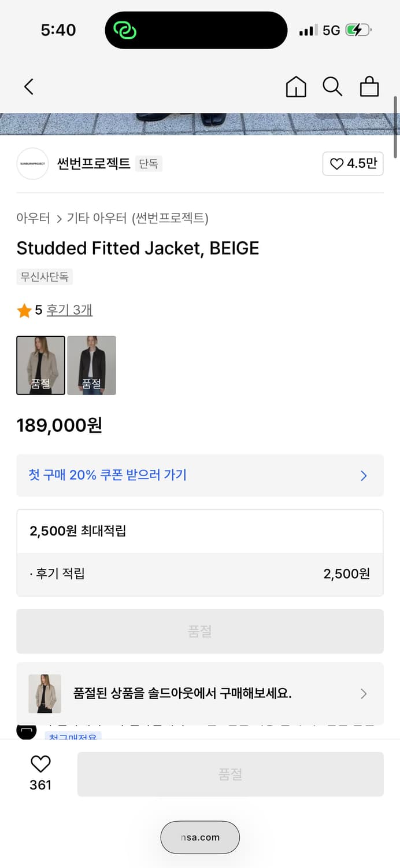Tap the home icon in top bar

click(x=295, y=86)
